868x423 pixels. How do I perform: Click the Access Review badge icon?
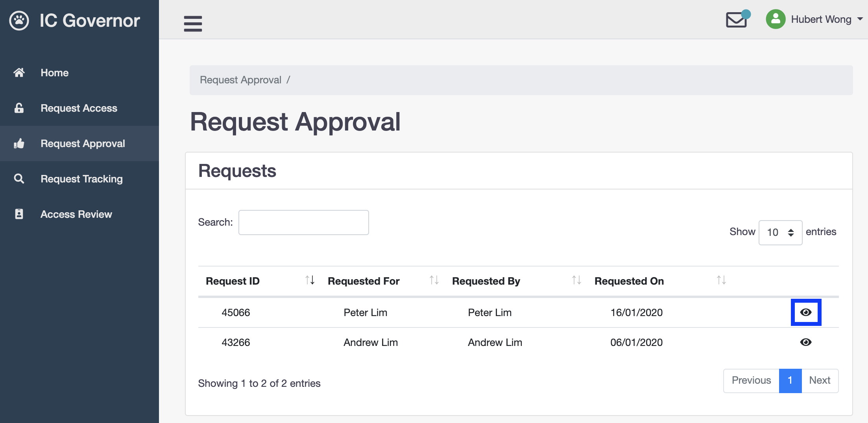pos(19,214)
